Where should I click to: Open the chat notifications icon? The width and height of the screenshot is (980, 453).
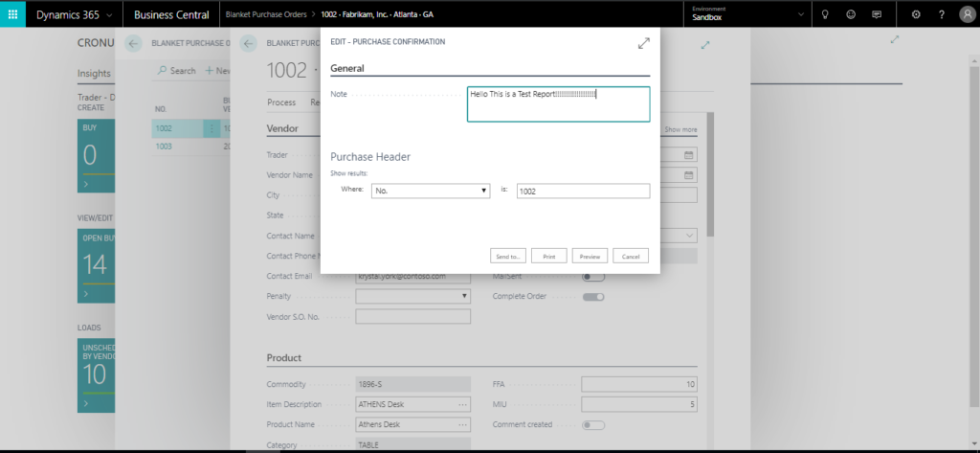[x=877, y=15]
